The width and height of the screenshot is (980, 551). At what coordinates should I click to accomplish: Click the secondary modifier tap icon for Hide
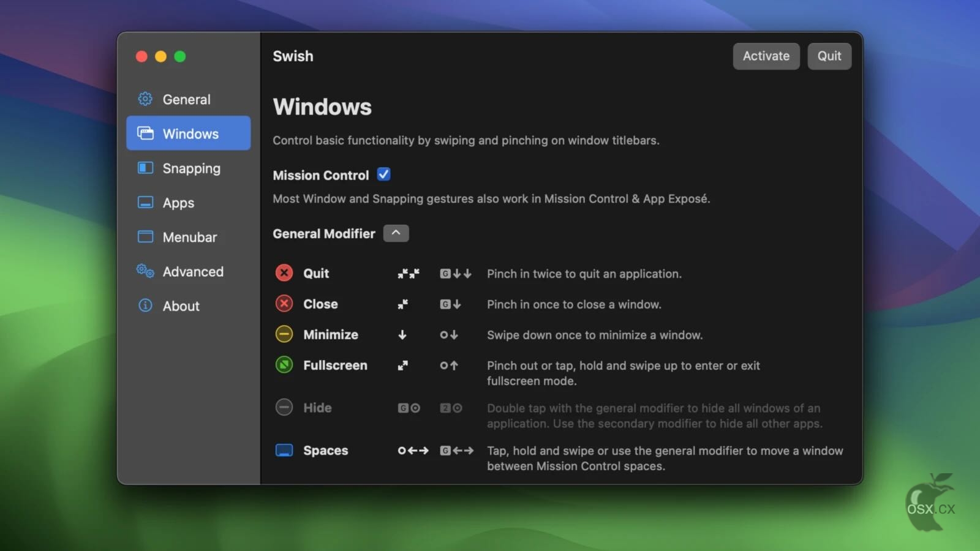[451, 408]
